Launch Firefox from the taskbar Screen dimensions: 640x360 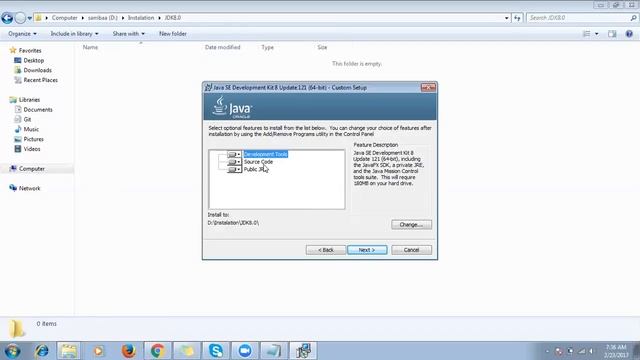click(x=129, y=351)
